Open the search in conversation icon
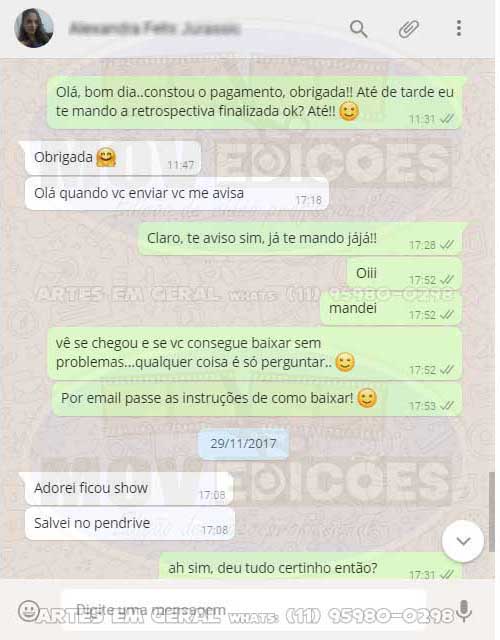 pyautogui.click(x=358, y=29)
